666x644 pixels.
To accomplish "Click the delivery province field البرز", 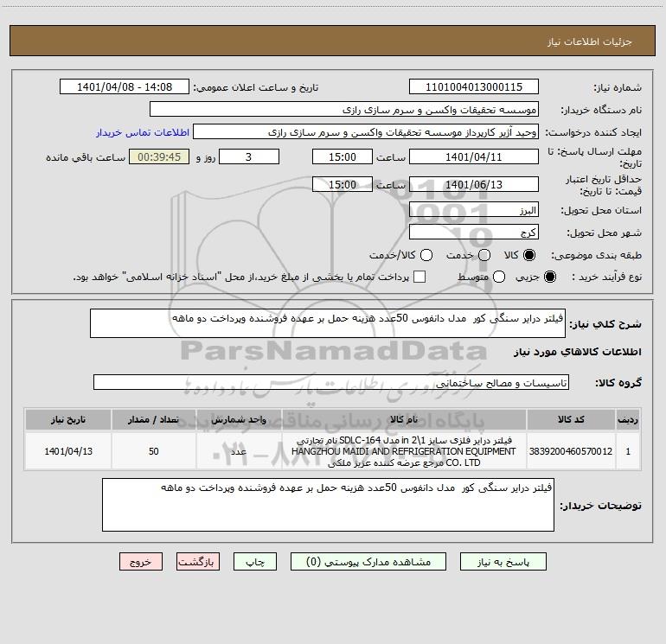I will [474, 210].
